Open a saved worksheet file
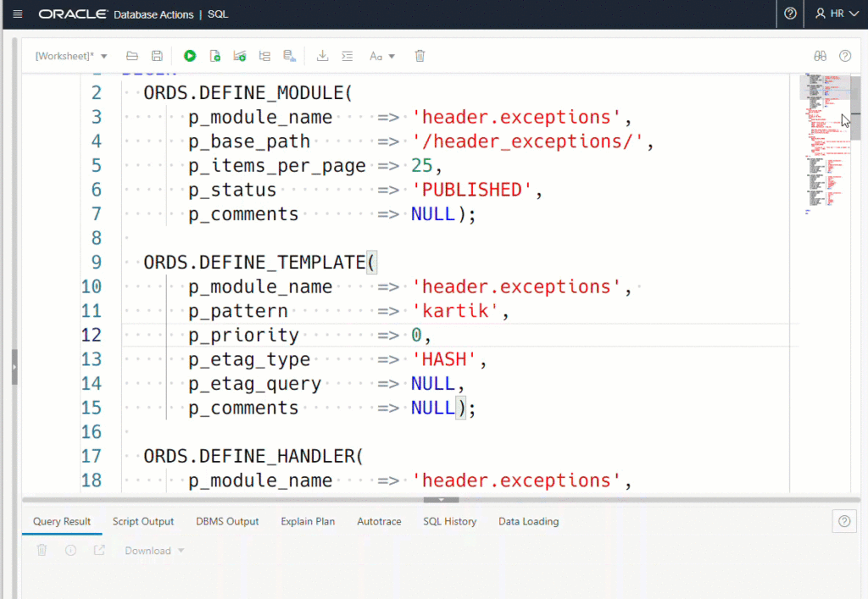Viewport: 868px width, 599px height. 131,55
